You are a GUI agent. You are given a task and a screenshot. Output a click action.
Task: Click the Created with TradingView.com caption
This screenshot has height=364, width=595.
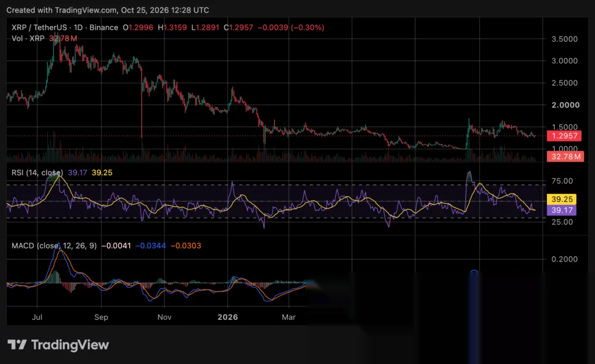pos(107,10)
